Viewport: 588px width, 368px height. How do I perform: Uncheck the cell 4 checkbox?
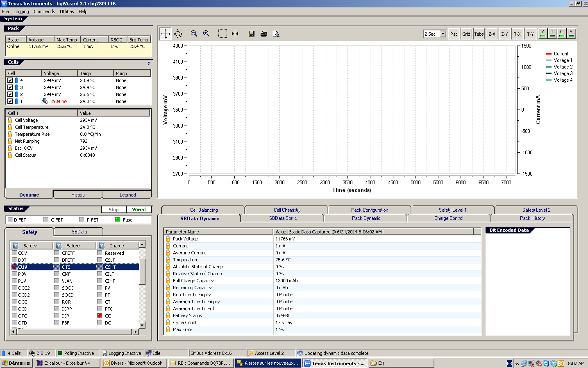click(10, 80)
